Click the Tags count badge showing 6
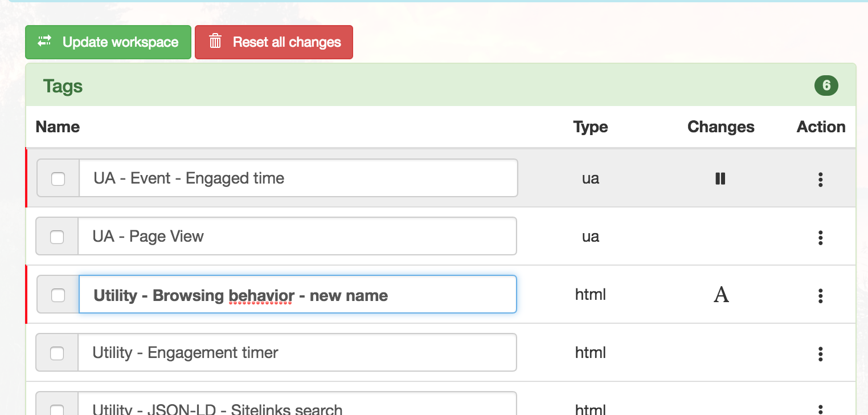This screenshot has width=868, height=415. pyautogui.click(x=826, y=86)
